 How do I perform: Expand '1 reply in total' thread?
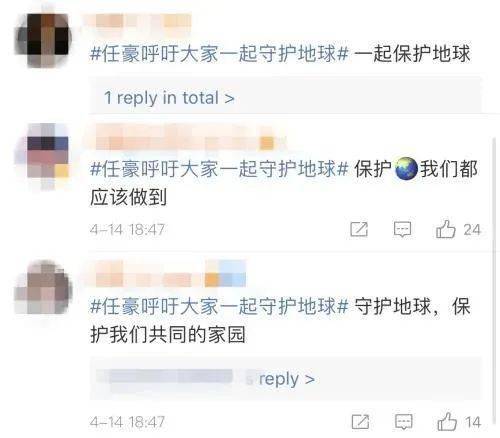coord(169,98)
